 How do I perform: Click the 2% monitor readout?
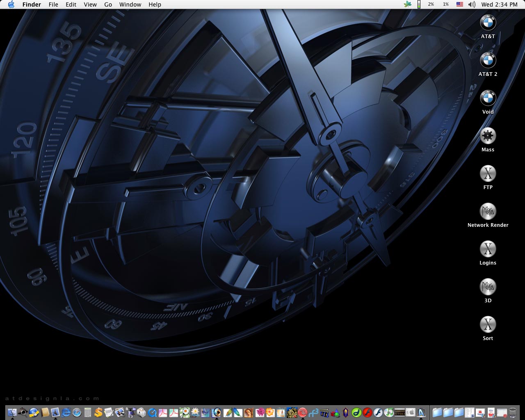[x=431, y=5]
